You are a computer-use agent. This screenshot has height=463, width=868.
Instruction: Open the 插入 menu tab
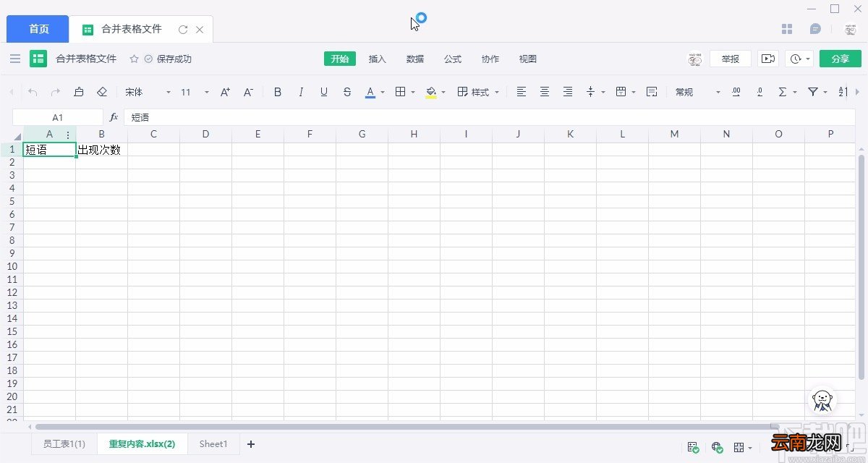pos(378,59)
